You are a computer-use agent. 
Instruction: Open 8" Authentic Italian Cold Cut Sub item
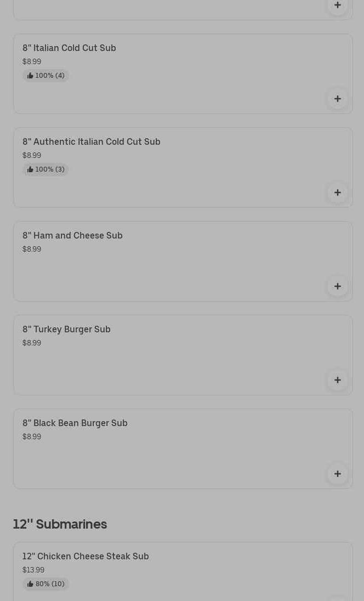coord(91,142)
